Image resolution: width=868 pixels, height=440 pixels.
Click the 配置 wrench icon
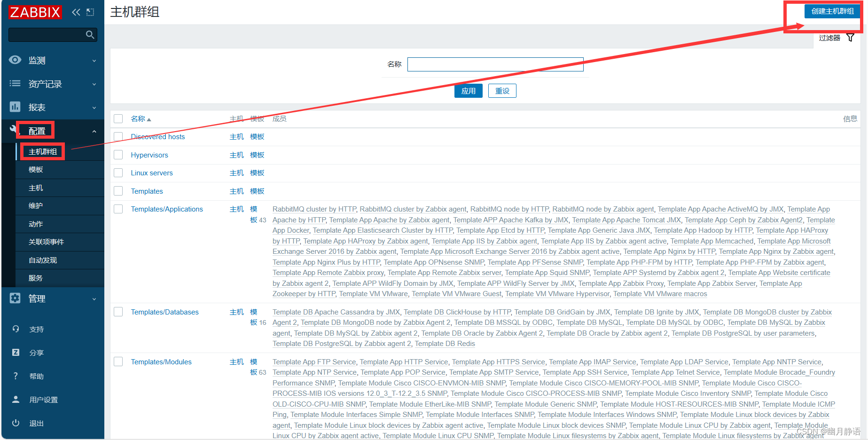13,128
